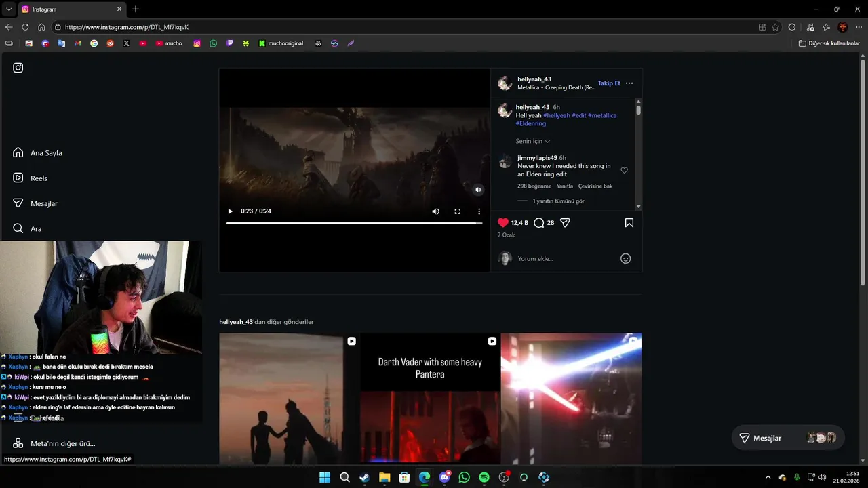The height and width of the screenshot is (488, 868).
Task: Open the browser profile avatar
Action: tap(843, 27)
